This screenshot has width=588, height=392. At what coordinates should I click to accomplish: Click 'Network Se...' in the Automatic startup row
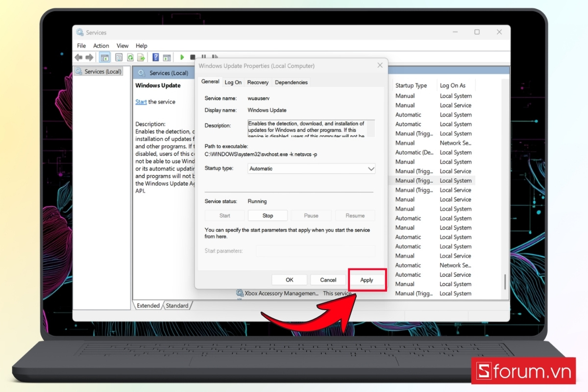coord(456,265)
